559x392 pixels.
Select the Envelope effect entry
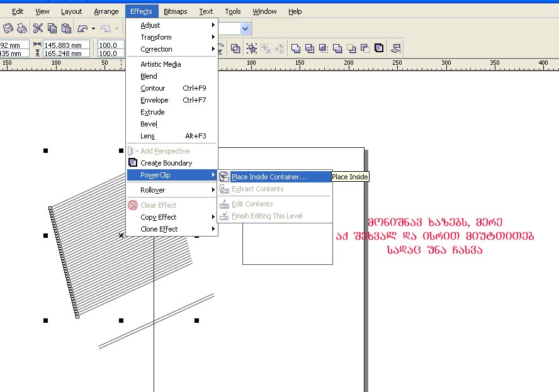[154, 100]
